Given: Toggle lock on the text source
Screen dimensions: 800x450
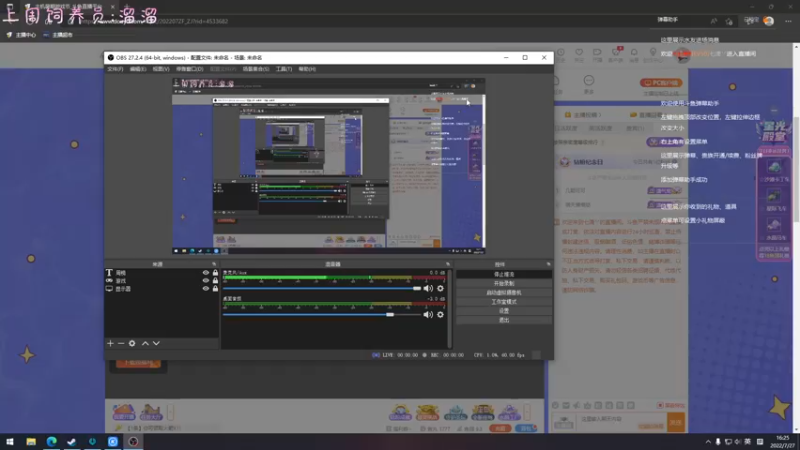Looking at the screenshot, I should tap(215, 273).
